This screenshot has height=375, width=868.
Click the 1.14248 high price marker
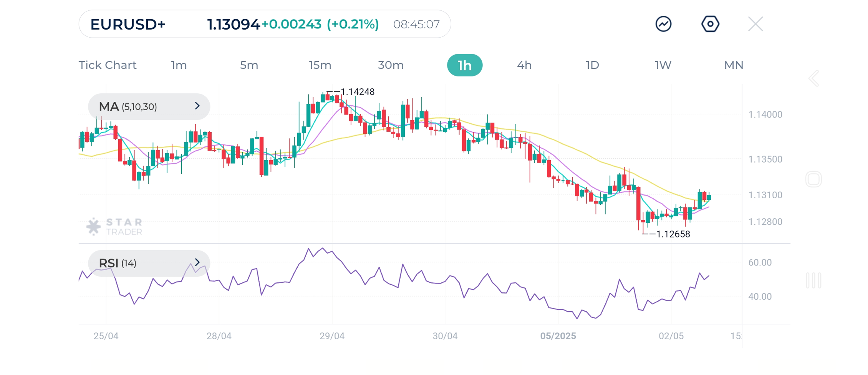pos(357,91)
